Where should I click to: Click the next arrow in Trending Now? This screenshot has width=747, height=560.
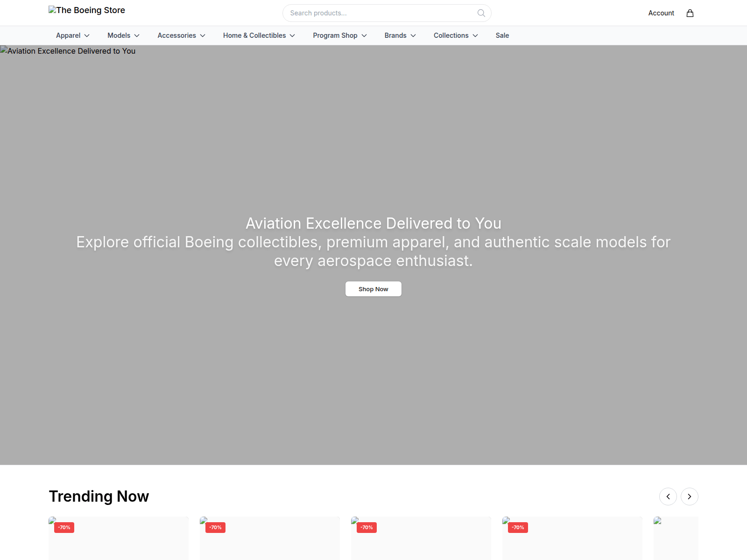(x=690, y=497)
